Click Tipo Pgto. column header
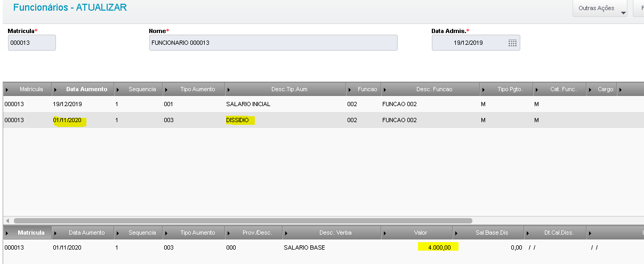 (506, 89)
